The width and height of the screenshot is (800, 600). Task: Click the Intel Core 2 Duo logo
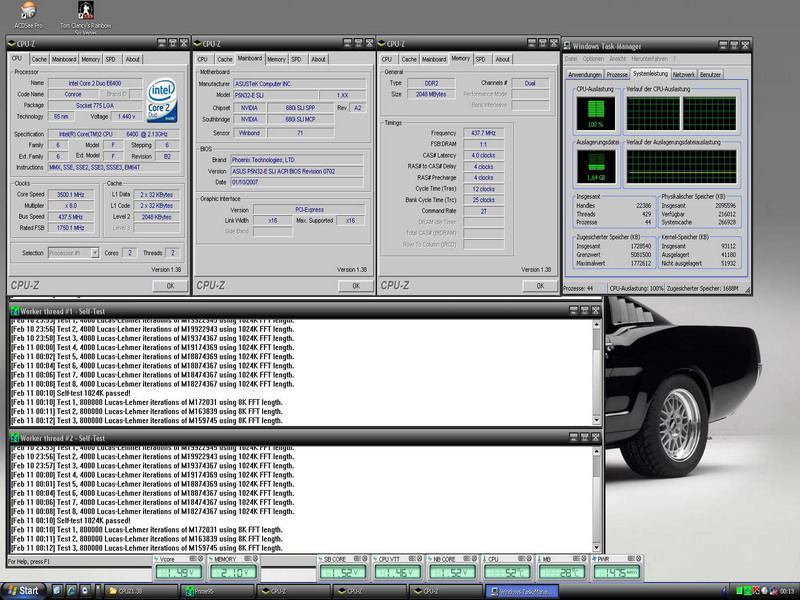click(x=162, y=100)
